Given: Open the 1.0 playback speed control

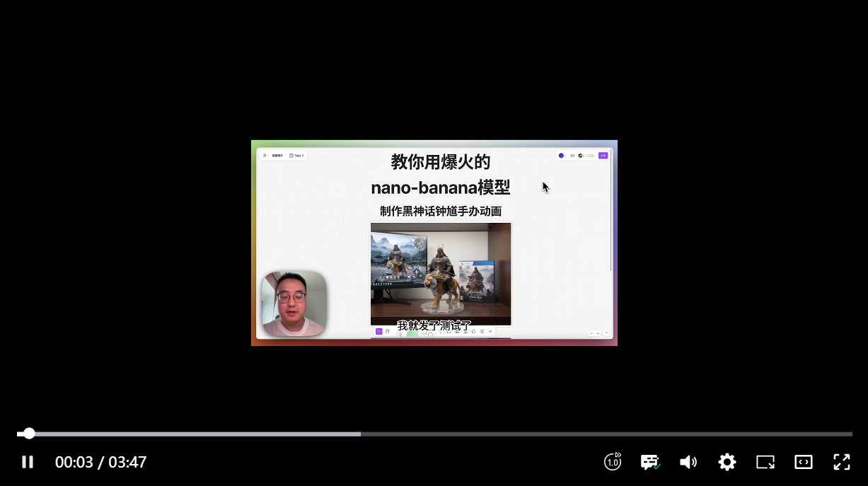Looking at the screenshot, I should (x=613, y=461).
